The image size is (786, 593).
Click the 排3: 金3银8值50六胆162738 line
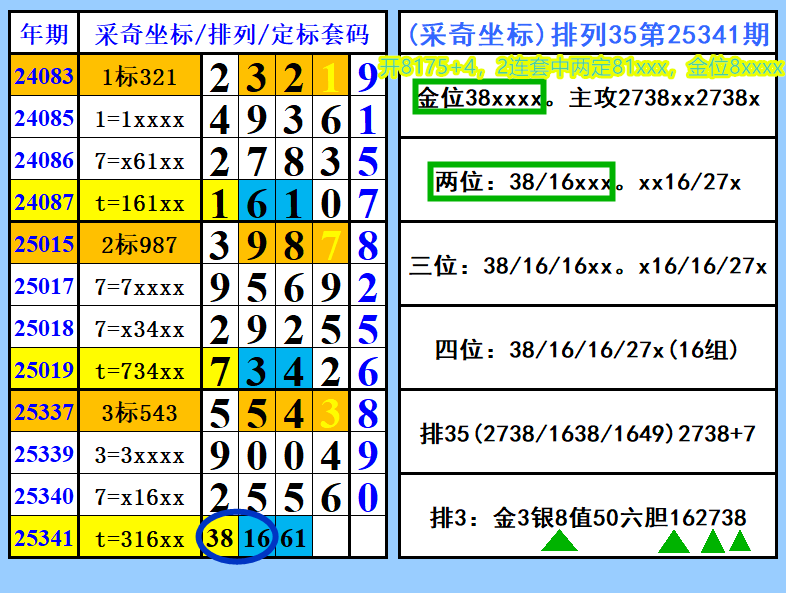(588, 517)
